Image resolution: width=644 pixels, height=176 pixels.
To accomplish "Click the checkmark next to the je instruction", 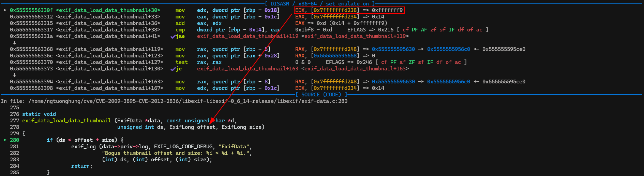I will (173, 69).
